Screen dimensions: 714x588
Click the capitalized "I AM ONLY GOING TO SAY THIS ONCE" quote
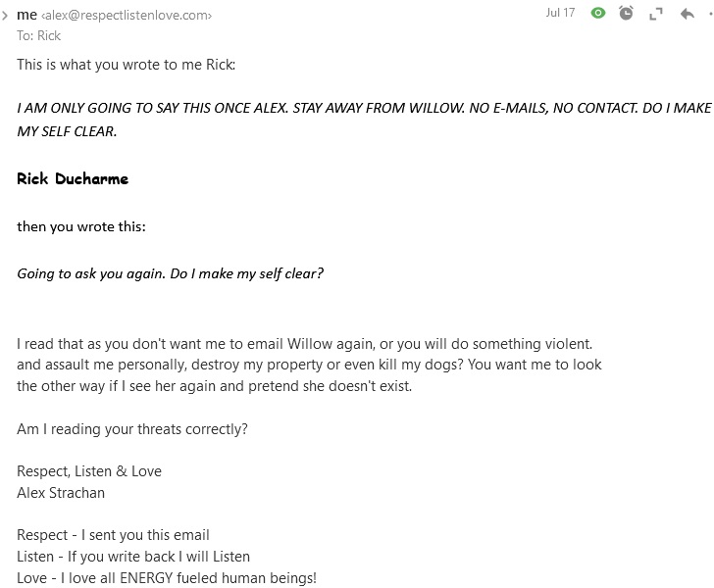364,120
